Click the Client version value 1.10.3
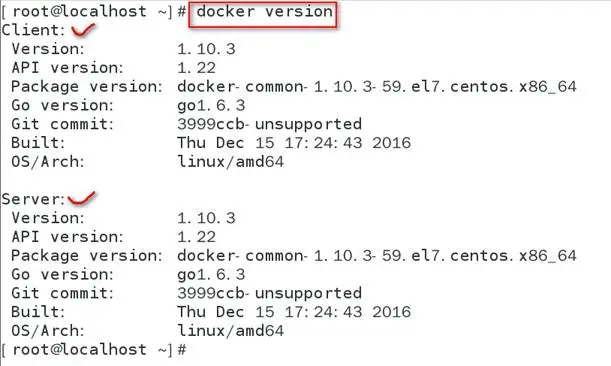Image resolution: width=611 pixels, height=366 pixels. tap(206, 49)
